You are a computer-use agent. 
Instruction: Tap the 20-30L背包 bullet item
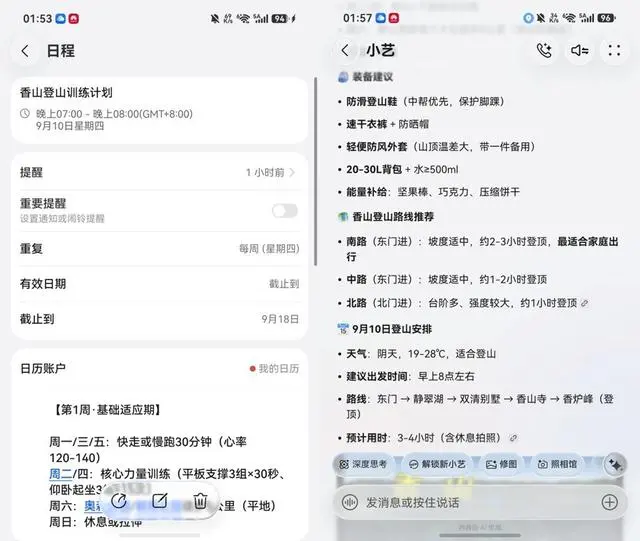[x=402, y=169]
